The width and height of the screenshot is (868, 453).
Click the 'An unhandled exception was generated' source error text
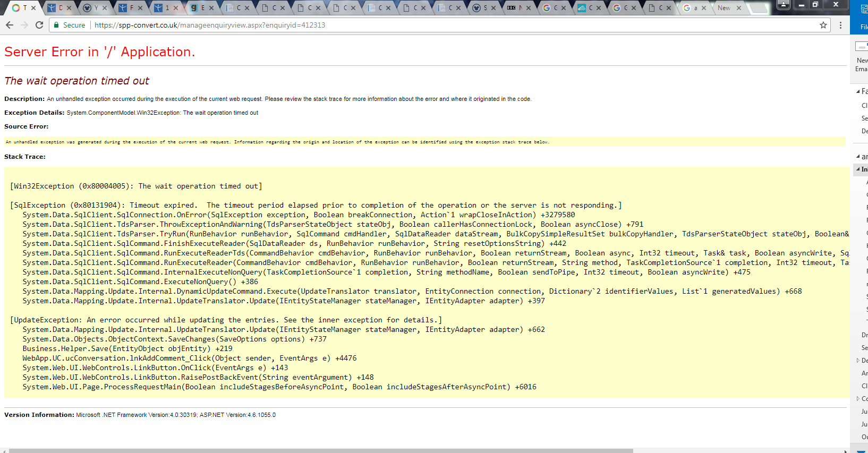pyautogui.click(x=277, y=142)
